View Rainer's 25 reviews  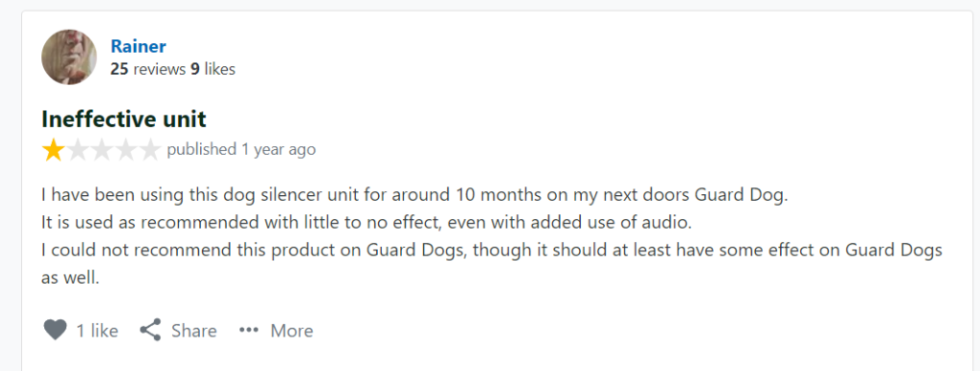(148, 70)
